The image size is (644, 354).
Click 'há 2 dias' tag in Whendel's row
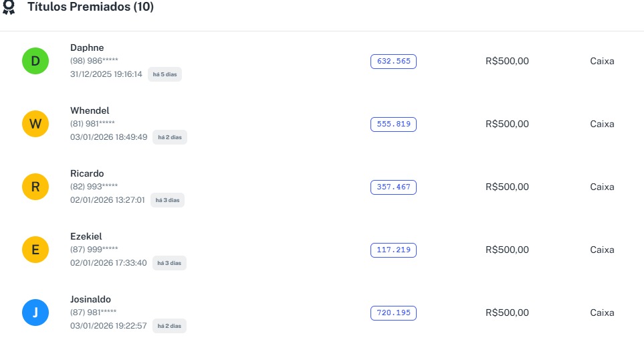[170, 137]
